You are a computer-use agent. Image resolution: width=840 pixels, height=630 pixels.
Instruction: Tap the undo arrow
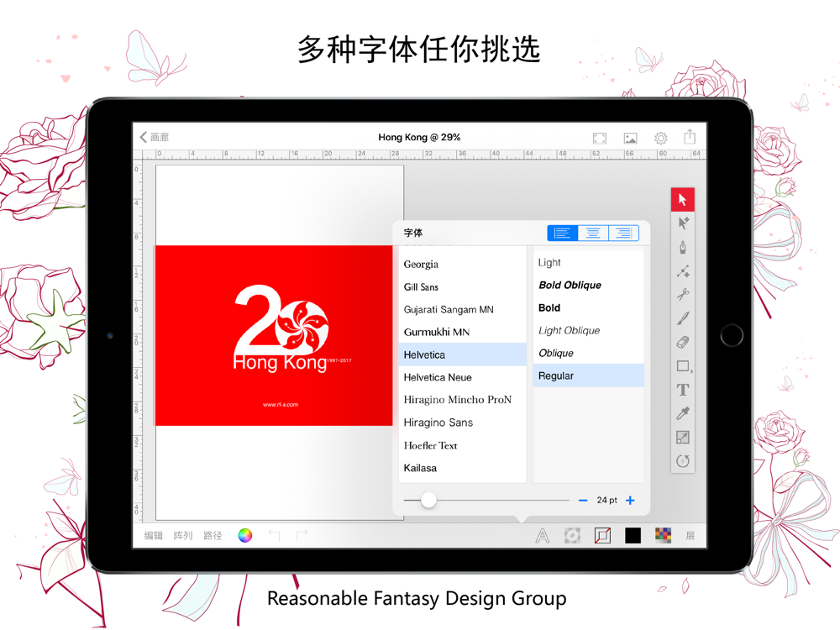coord(275,534)
